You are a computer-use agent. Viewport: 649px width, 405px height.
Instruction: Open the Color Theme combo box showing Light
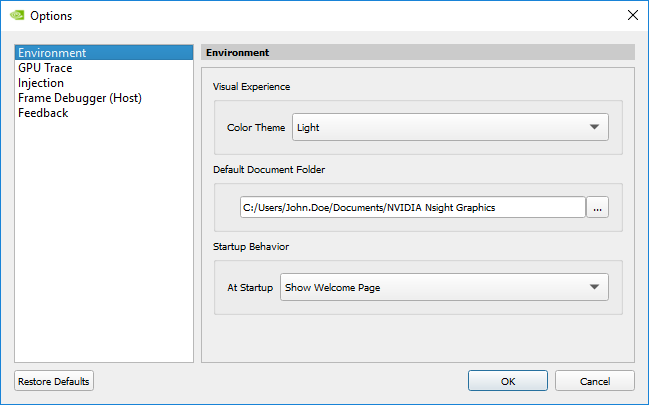[440, 127]
